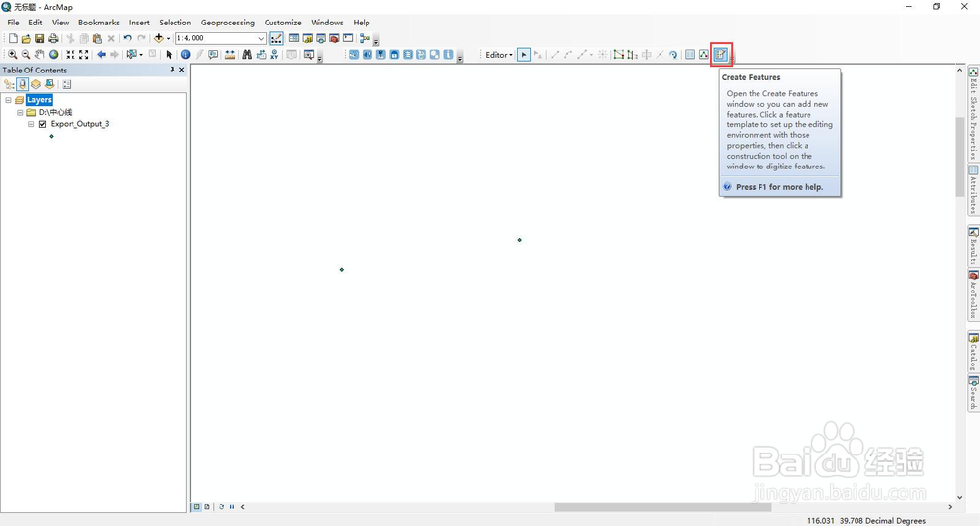This screenshot has height=526, width=980.
Task: Open the Add Data dropdown arrow
Action: [x=168, y=39]
